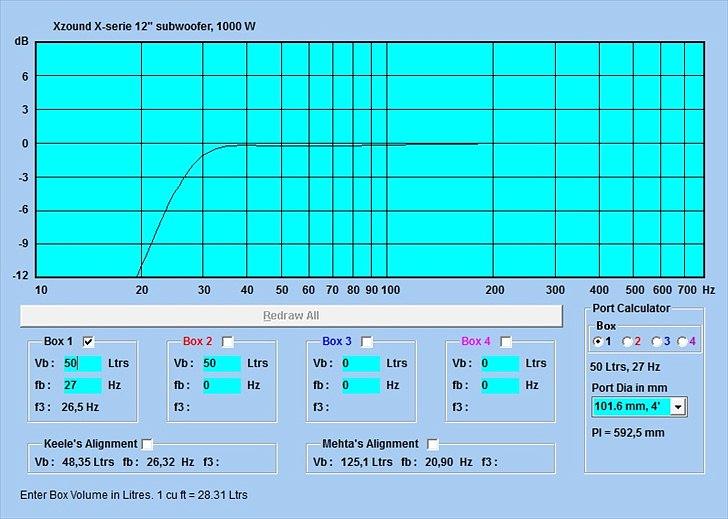Click the Box 3 Vb input field
The width and height of the screenshot is (728, 519).
360,364
